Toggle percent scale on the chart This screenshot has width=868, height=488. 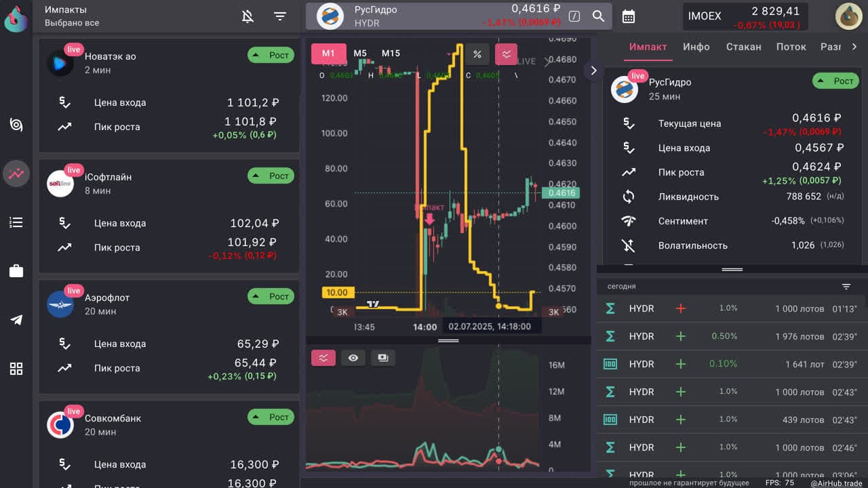(477, 55)
